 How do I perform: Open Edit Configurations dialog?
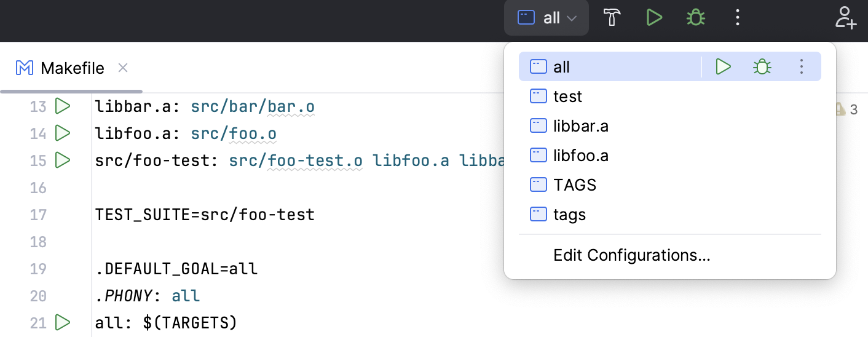pos(631,255)
